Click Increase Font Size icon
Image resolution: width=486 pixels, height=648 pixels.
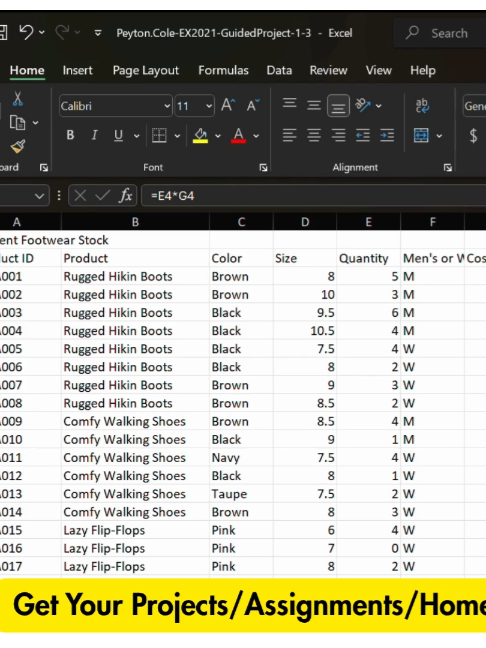[x=228, y=105]
